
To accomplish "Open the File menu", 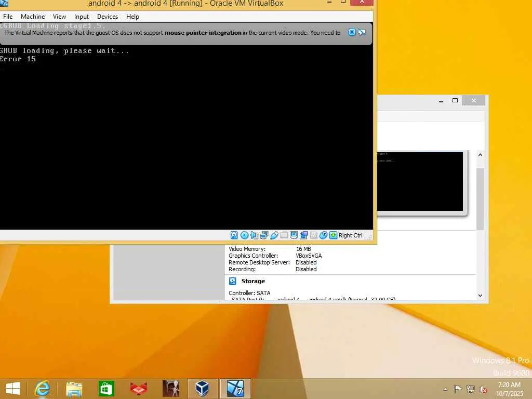I will pyautogui.click(x=8, y=17).
